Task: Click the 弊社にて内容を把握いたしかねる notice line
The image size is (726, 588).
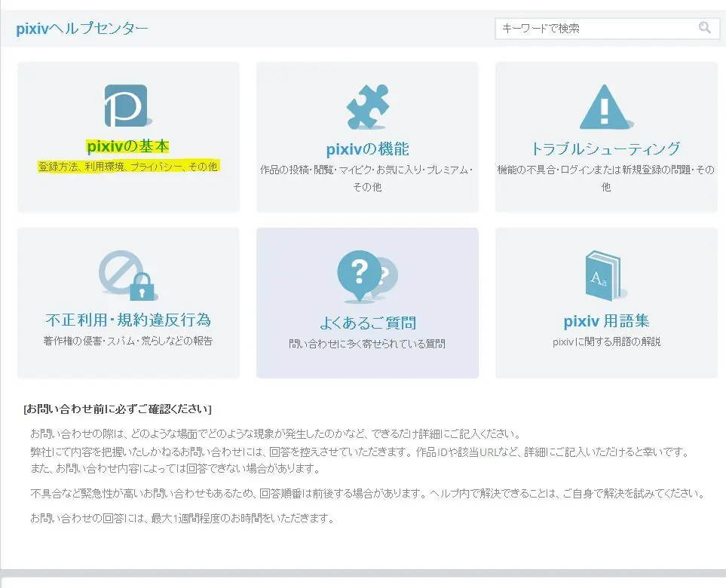Action: [360, 452]
